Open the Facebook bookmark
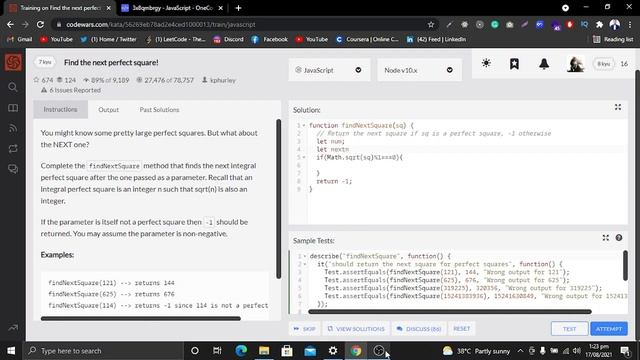Image resolution: width=640 pixels, height=360 pixels. tap(270, 39)
